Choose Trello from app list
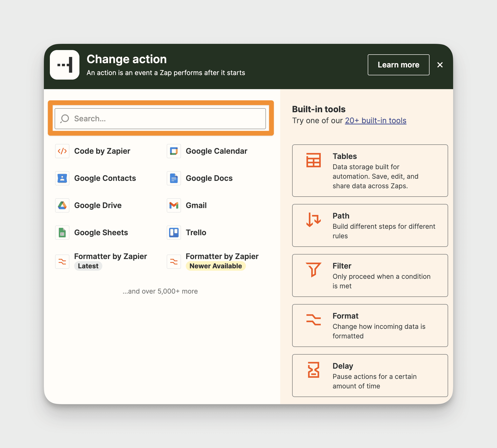This screenshot has height=448, width=497. click(x=196, y=233)
